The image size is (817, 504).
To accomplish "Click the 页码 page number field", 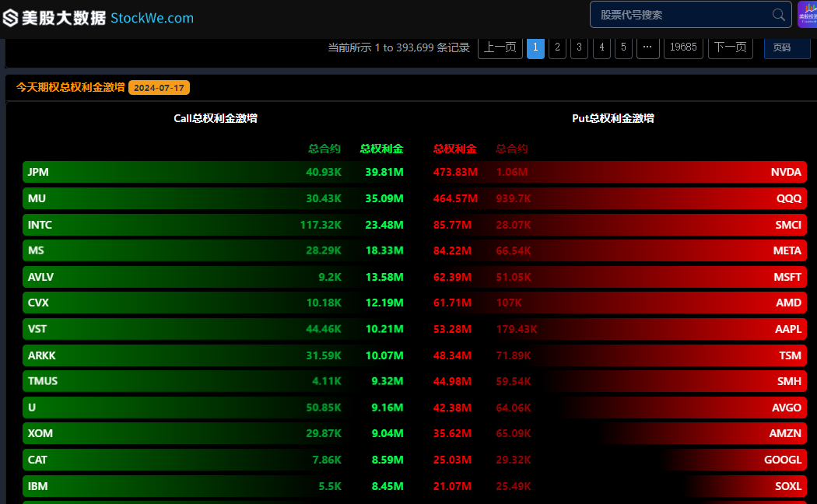I will [787, 47].
